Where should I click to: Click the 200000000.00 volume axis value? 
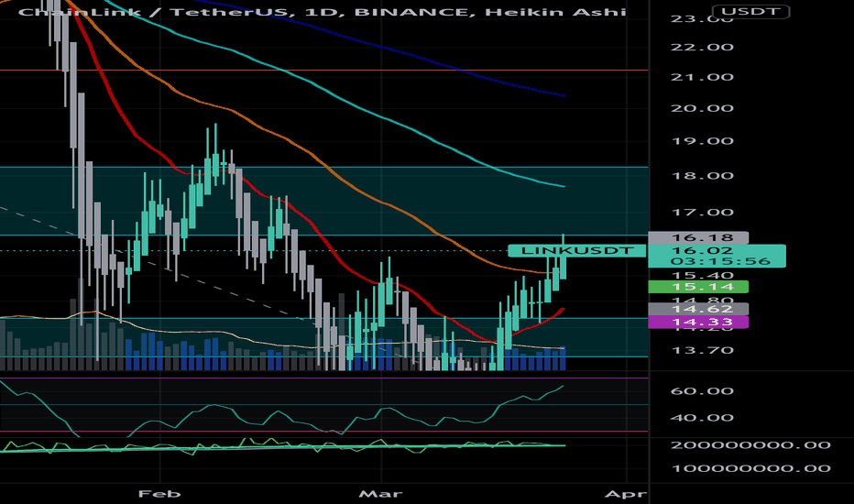point(750,445)
